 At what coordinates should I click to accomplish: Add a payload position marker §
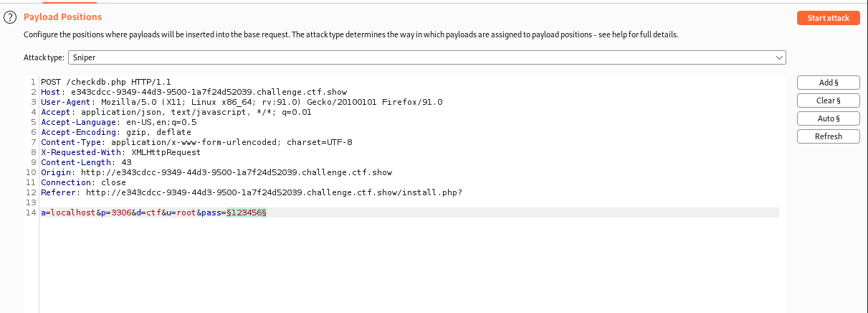click(x=828, y=83)
